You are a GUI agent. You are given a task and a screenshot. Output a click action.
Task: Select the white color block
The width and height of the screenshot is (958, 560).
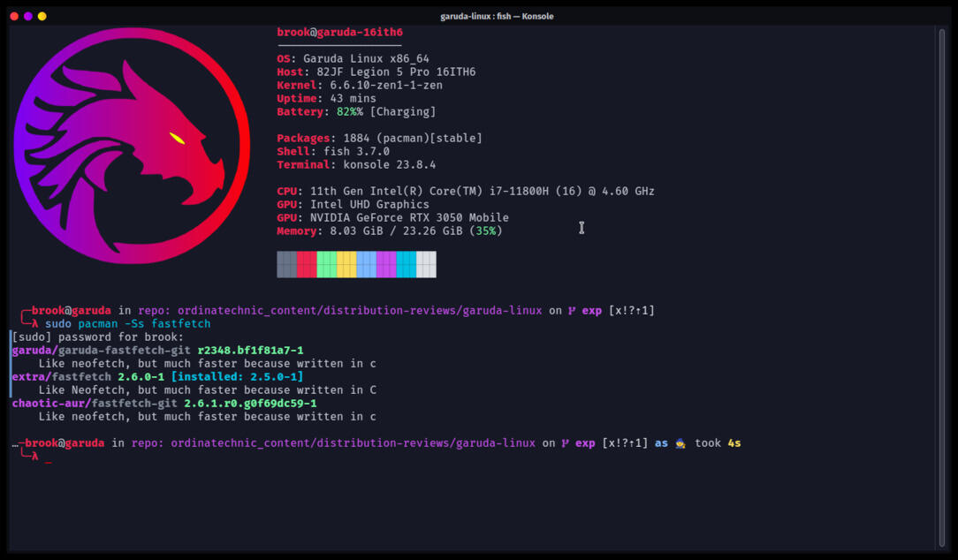pos(427,264)
